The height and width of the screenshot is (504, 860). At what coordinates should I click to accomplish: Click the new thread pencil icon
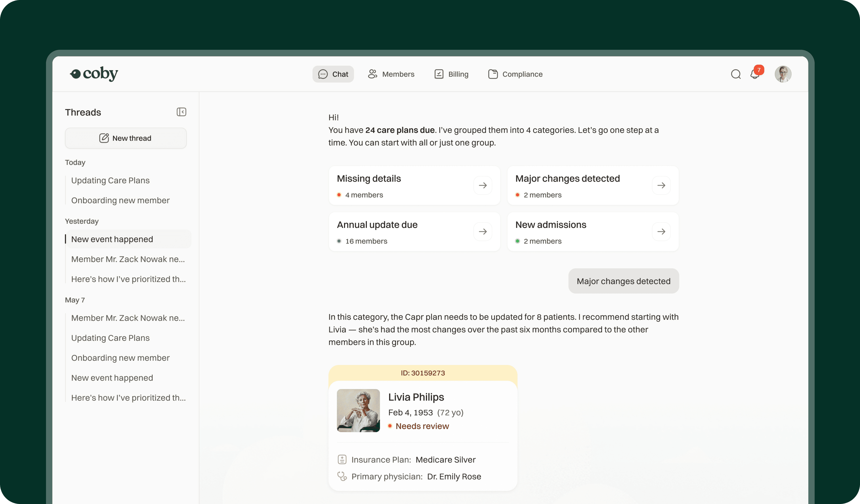[x=104, y=138]
